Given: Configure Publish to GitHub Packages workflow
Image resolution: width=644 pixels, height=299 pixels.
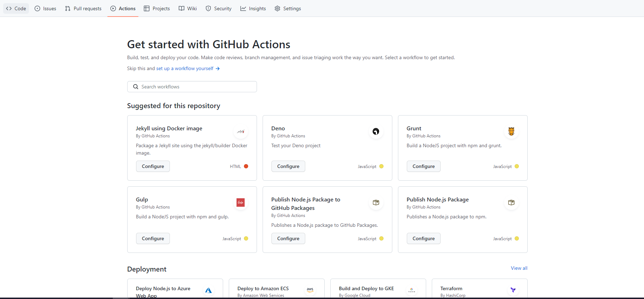Looking at the screenshot, I should (x=288, y=238).
